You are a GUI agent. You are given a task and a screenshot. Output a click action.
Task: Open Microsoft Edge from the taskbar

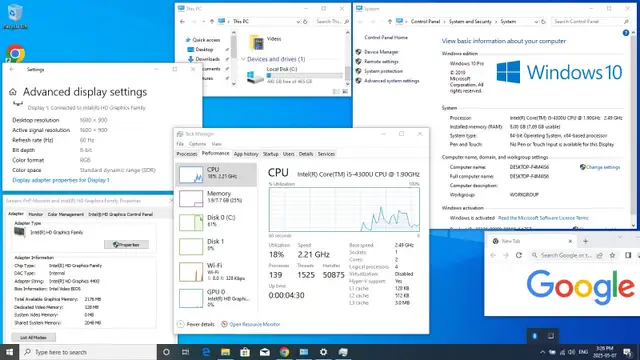click(x=206, y=352)
